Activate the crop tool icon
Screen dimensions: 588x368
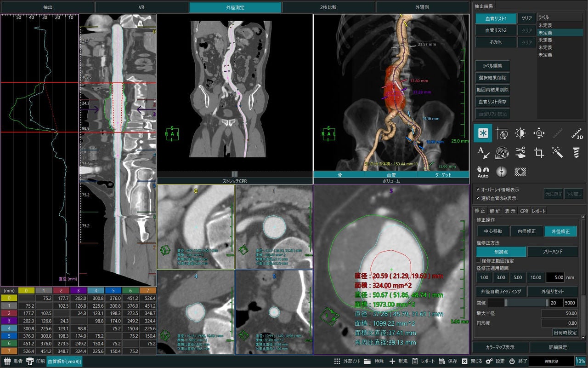pyautogui.click(x=539, y=152)
